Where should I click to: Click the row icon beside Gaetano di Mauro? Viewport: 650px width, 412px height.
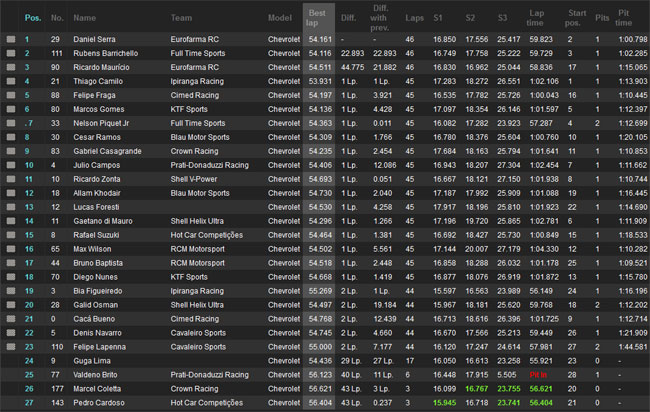point(11,221)
